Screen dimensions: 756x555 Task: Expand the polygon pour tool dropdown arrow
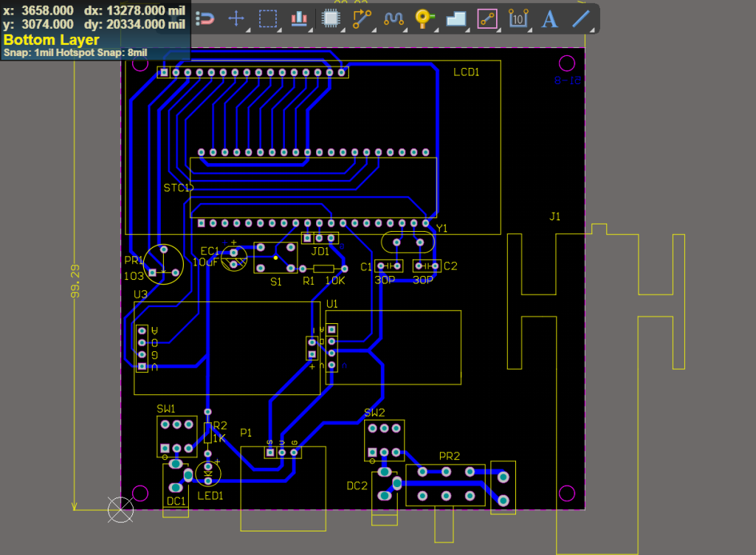coord(467,29)
